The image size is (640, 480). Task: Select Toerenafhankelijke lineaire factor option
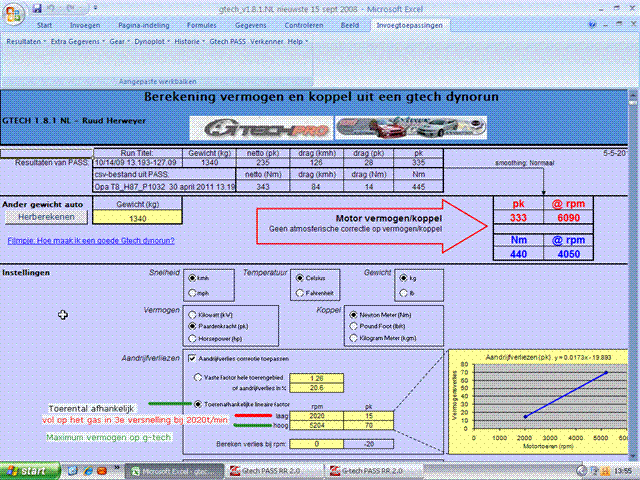click(x=198, y=404)
